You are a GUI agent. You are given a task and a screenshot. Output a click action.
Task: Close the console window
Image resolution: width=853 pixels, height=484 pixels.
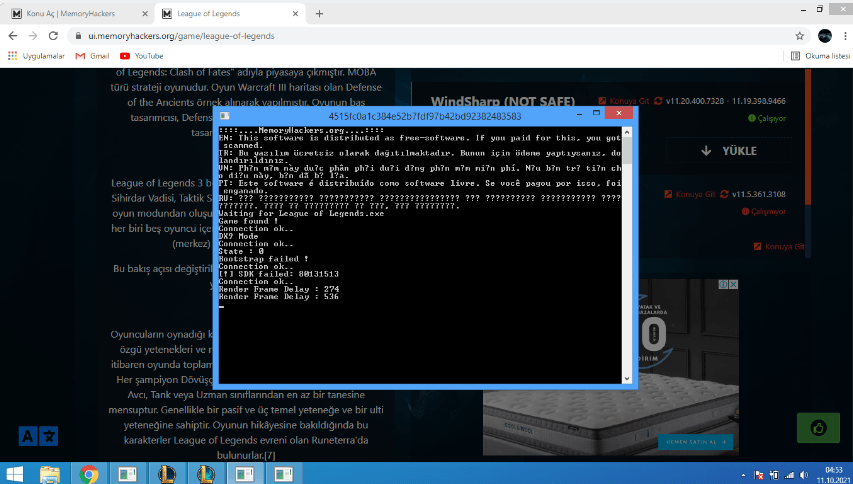pyautogui.click(x=619, y=113)
